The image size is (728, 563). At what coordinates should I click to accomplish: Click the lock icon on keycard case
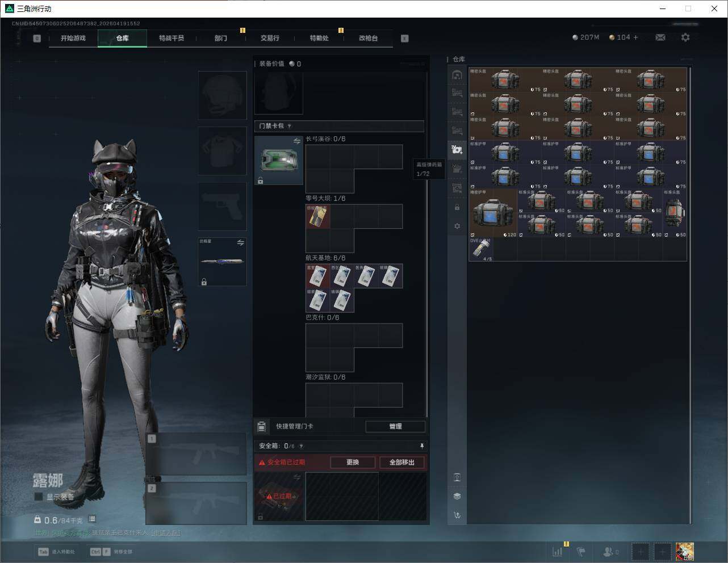(260, 180)
